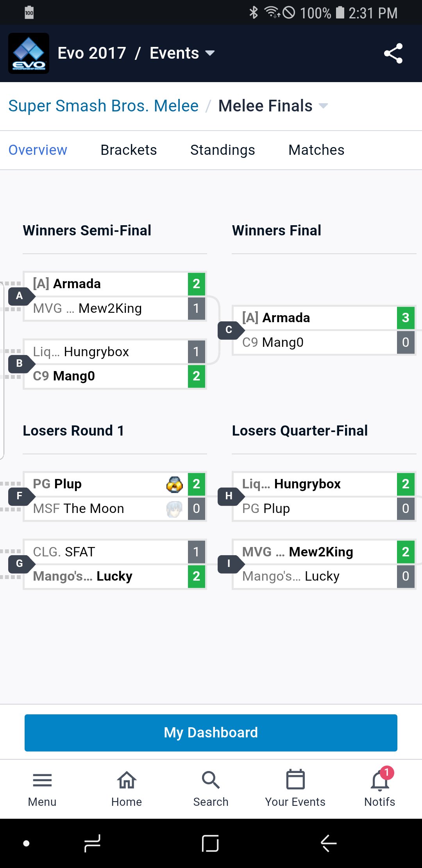The height and width of the screenshot is (868, 422).
Task: Open the Matches tab
Action: 316,150
